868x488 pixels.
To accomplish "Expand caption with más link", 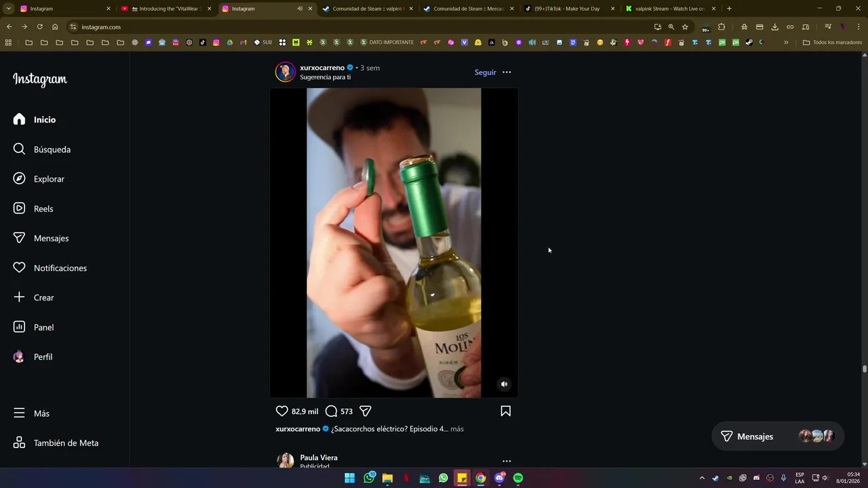I will tap(457, 429).
